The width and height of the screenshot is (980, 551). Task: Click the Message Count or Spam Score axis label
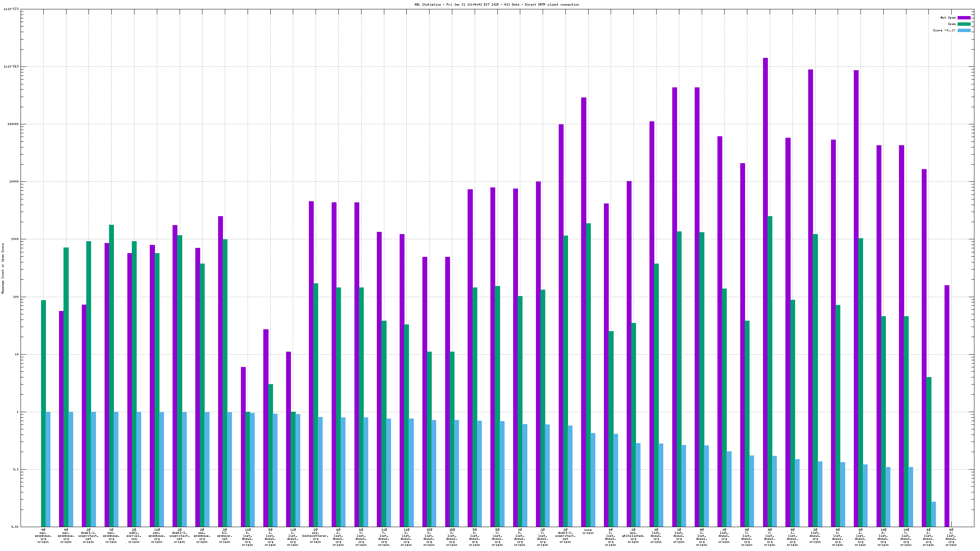click(3, 268)
